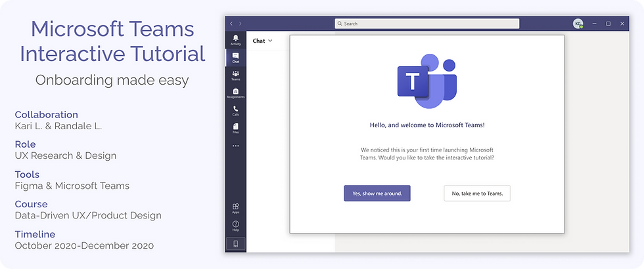Open the Teams icon in sidebar
The width and height of the screenshot is (644, 269).
pos(236,75)
